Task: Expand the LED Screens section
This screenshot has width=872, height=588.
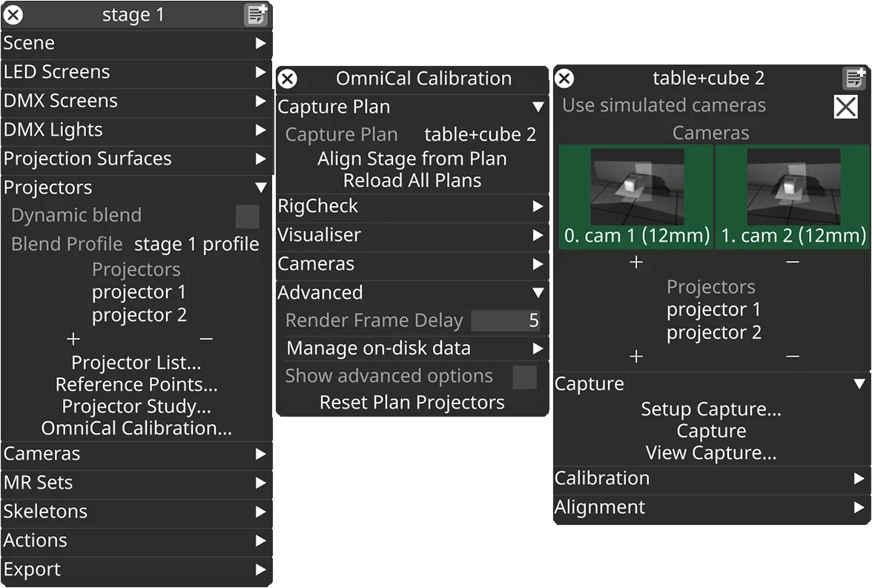Action: click(x=260, y=72)
